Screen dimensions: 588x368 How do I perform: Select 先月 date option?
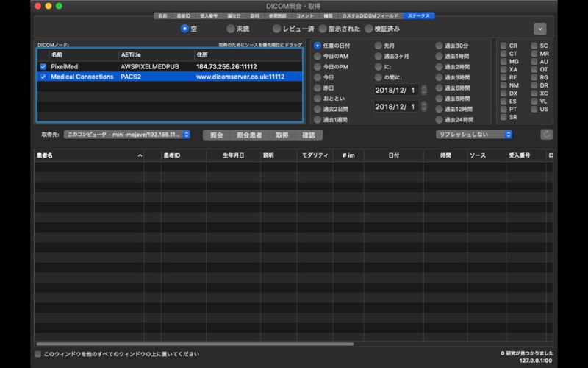(x=379, y=46)
